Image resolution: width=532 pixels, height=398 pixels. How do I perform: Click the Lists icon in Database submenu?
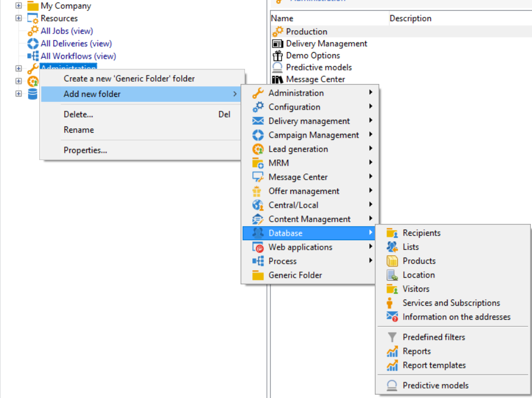click(x=392, y=247)
